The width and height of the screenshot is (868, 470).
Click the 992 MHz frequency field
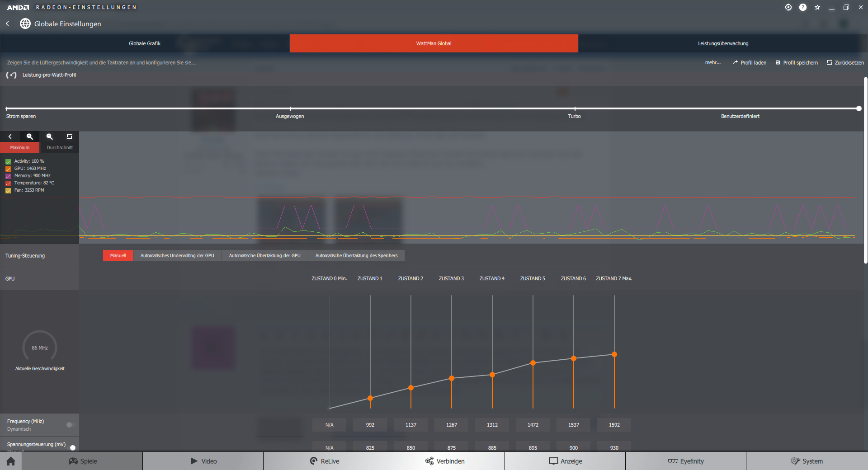(370, 425)
